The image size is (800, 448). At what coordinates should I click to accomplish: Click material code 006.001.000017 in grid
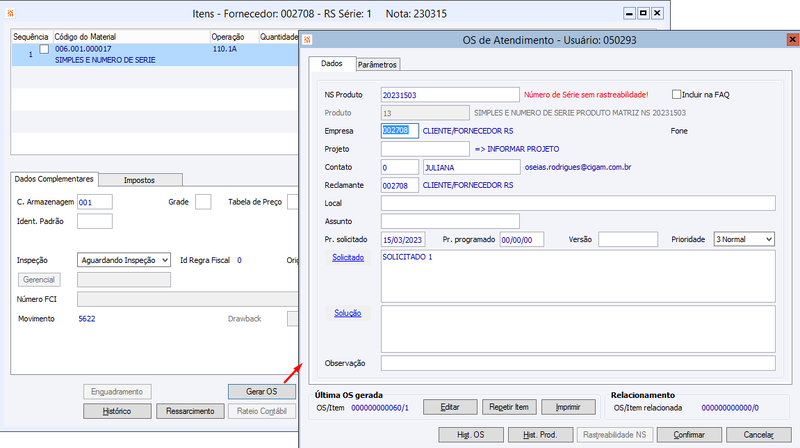(x=83, y=49)
